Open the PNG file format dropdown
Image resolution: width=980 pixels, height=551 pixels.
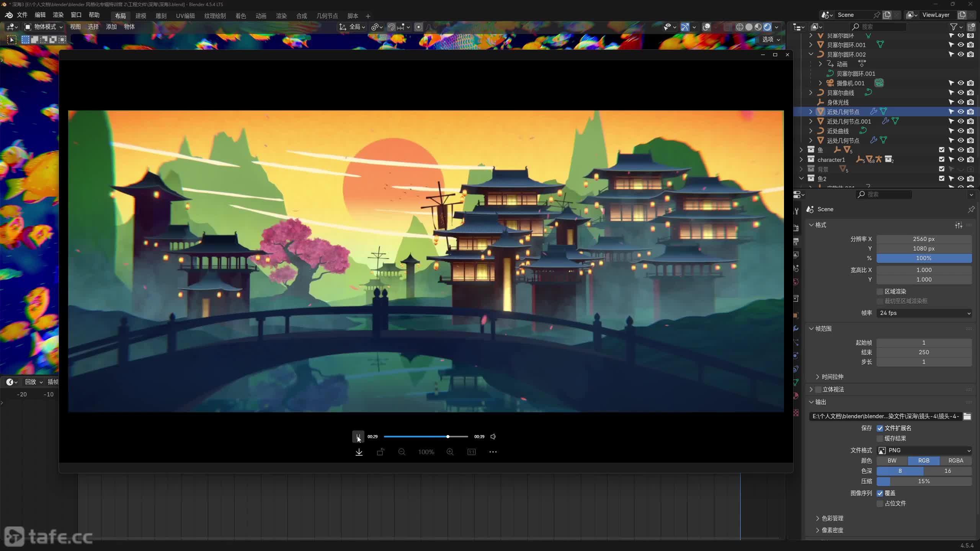(924, 450)
